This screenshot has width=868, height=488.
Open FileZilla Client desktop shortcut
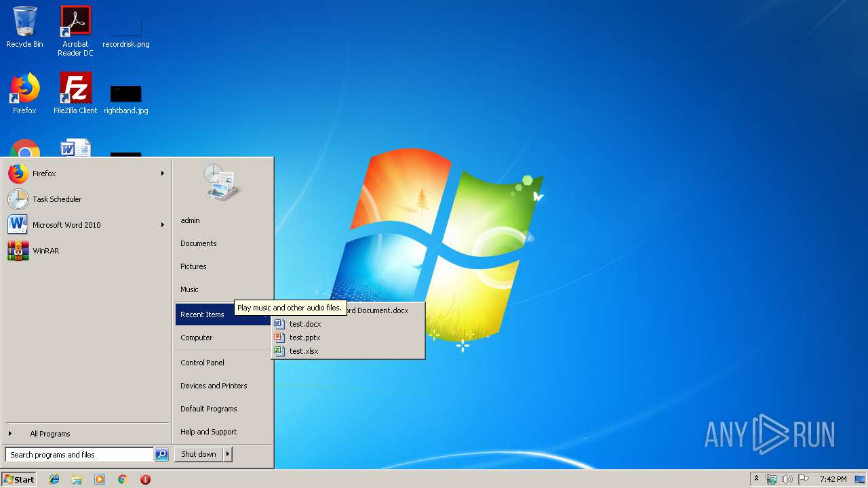[x=75, y=94]
